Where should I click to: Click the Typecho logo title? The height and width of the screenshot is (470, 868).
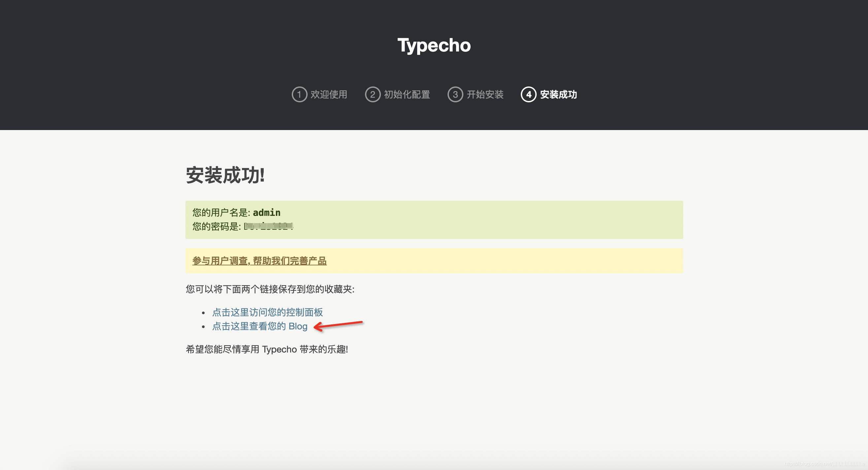[434, 45]
